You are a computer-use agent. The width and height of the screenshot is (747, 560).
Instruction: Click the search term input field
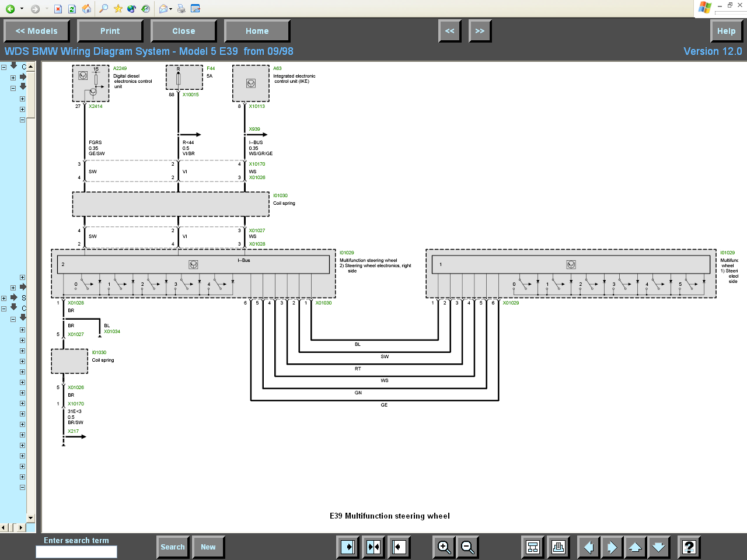[x=76, y=552]
